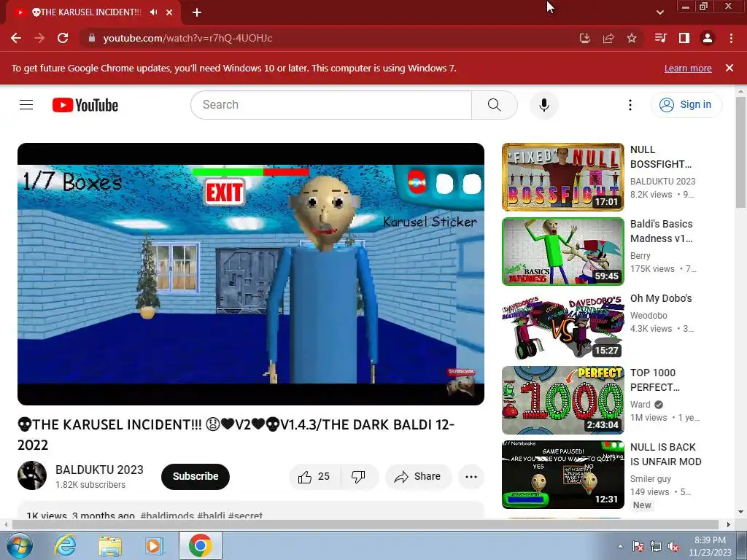The height and width of the screenshot is (560, 747).
Task: Open TOP 1000 PERFECT thumbnail
Action: pos(562,400)
